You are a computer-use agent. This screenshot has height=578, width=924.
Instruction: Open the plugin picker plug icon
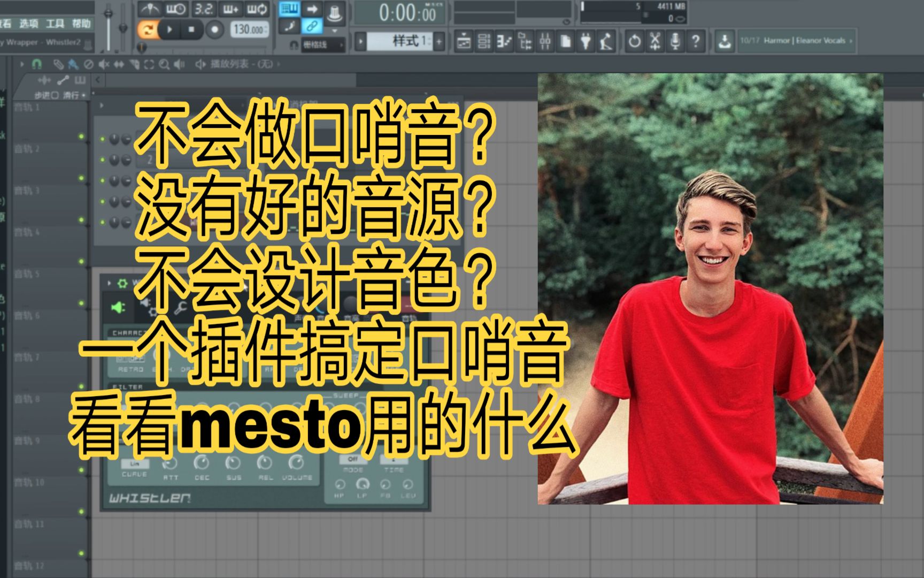pyautogui.click(x=586, y=41)
